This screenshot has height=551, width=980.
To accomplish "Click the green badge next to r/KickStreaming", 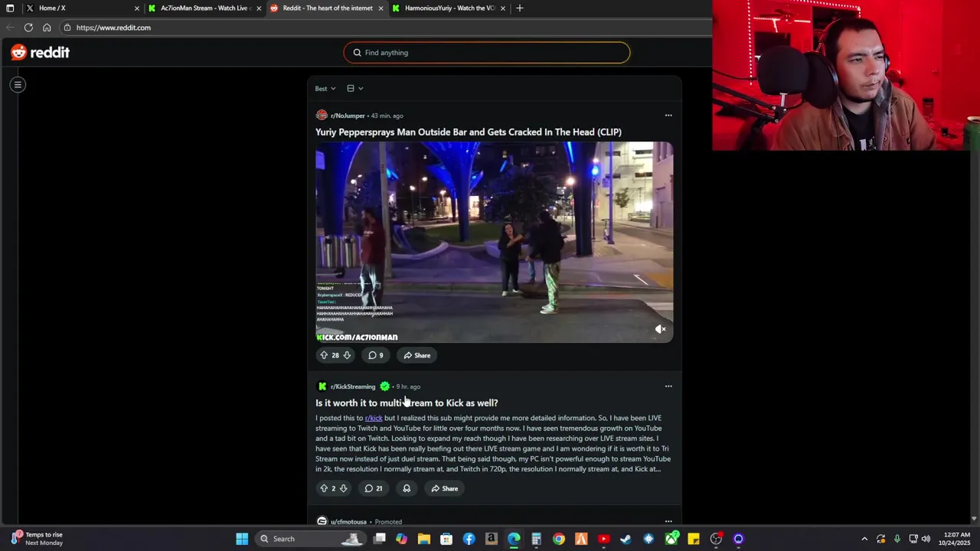I will click(x=384, y=386).
